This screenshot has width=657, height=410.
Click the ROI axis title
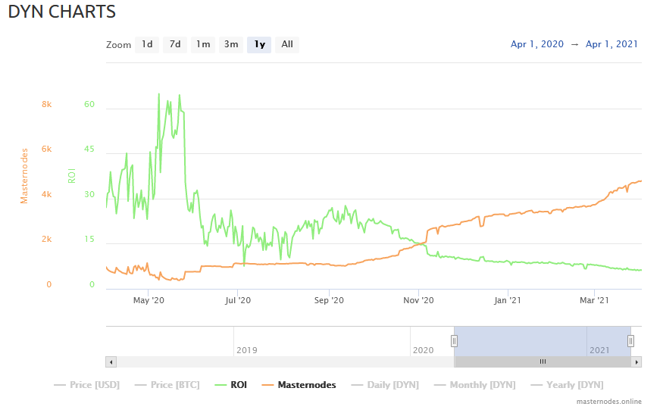[72, 176]
